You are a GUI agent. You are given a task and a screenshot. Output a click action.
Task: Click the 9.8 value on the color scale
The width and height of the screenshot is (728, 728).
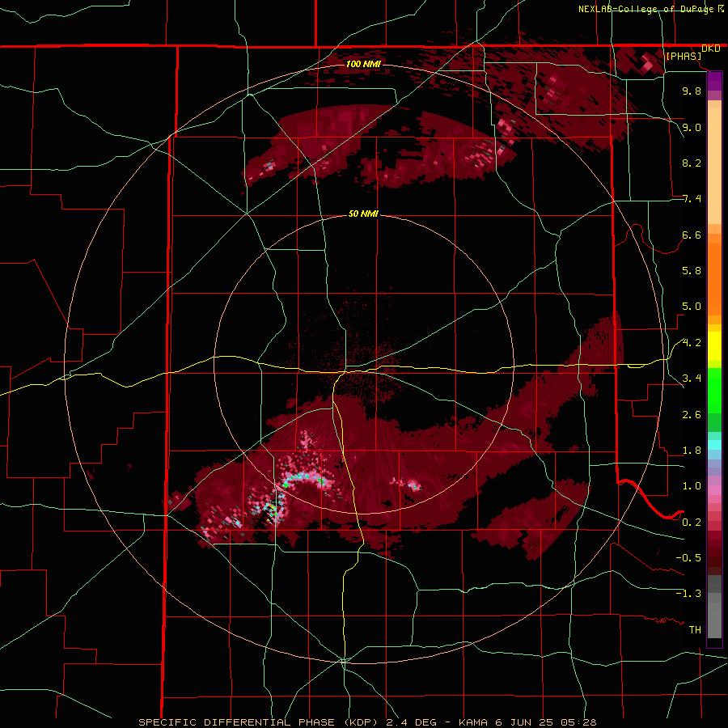[x=692, y=91]
